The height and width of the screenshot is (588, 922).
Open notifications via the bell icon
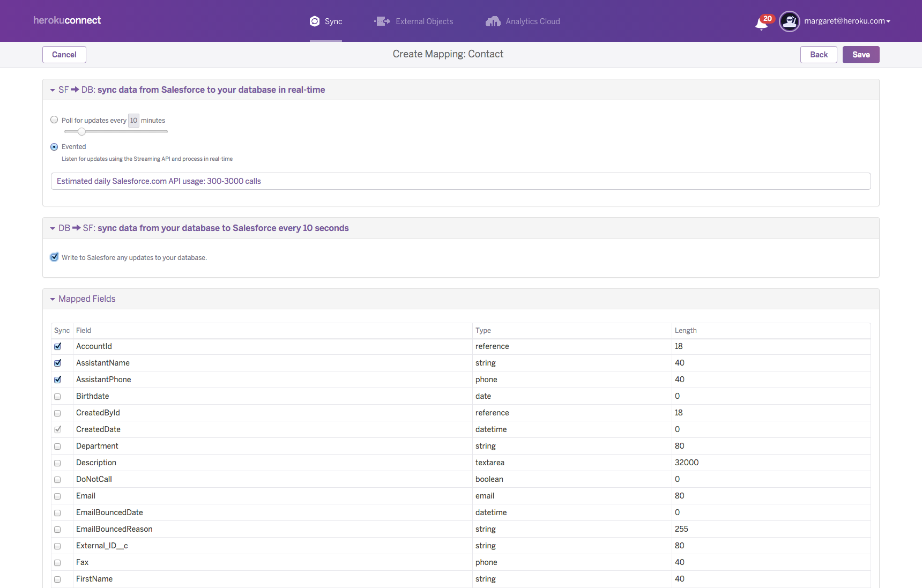(762, 23)
